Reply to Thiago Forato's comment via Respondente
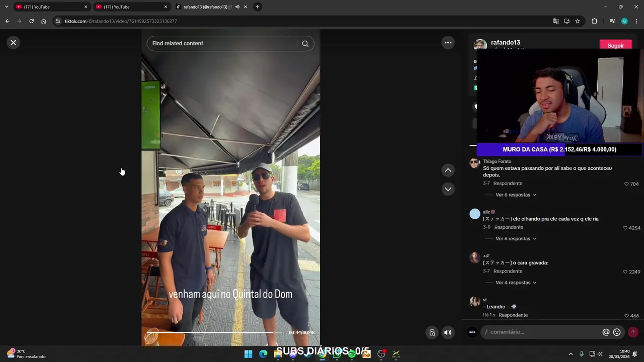 pyautogui.click(x=508, y=184)
